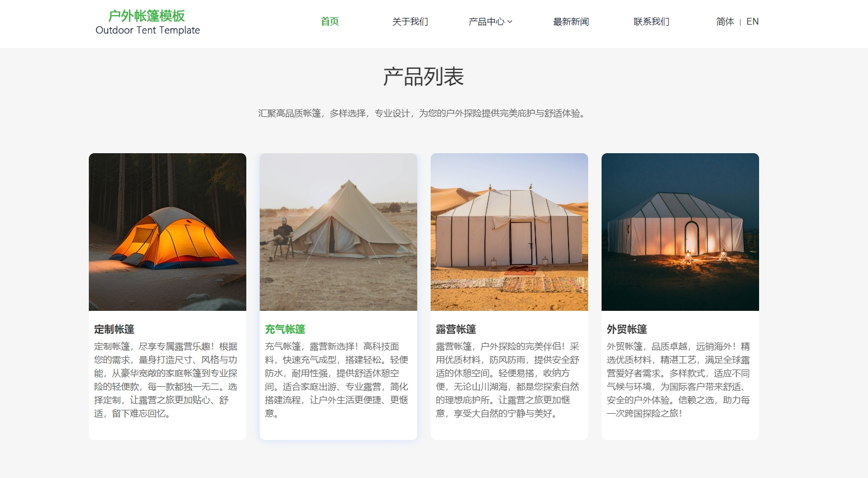
Task: Switch language to 简体
Action: pos(725,22)
